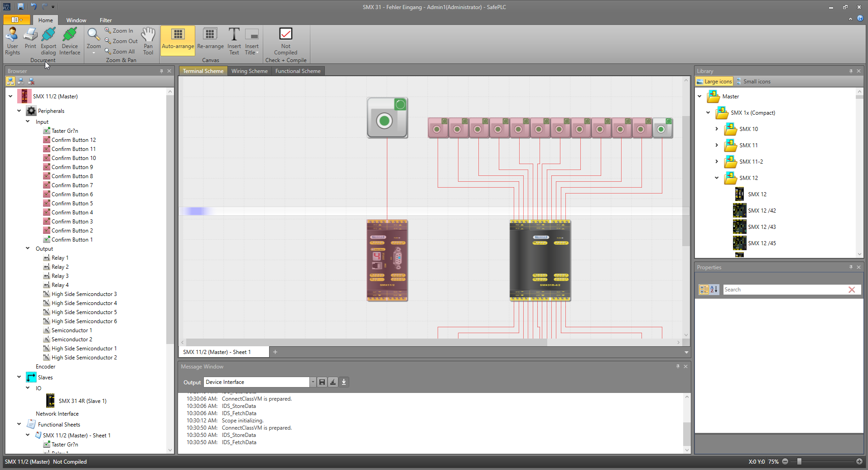Collapse the SMX 11/2 (Master) tree node
The image size is (868, 470).
coord(10,96)
